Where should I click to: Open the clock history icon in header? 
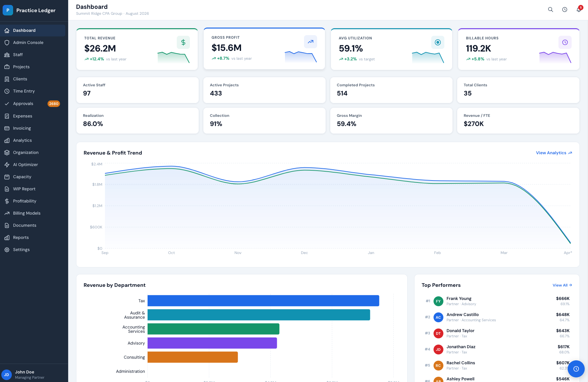click(x=565, y=10)
